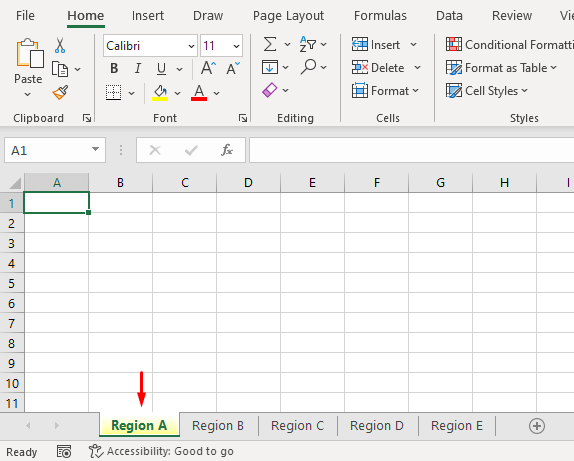
Task: Click the AutoSum sigma icon
Action: click(270, 45)
